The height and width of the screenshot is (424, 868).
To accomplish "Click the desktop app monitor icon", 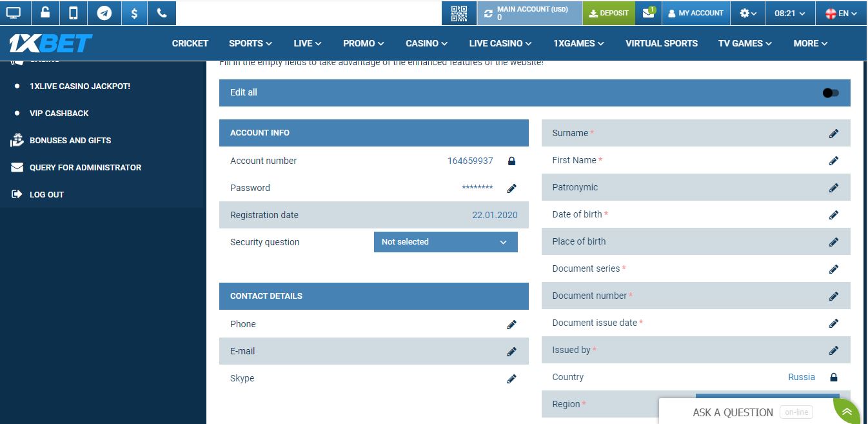I will point(14,13).
